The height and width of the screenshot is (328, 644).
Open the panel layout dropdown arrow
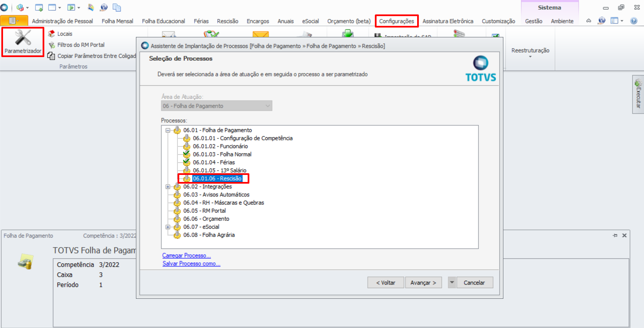click(x=622, y=21)
